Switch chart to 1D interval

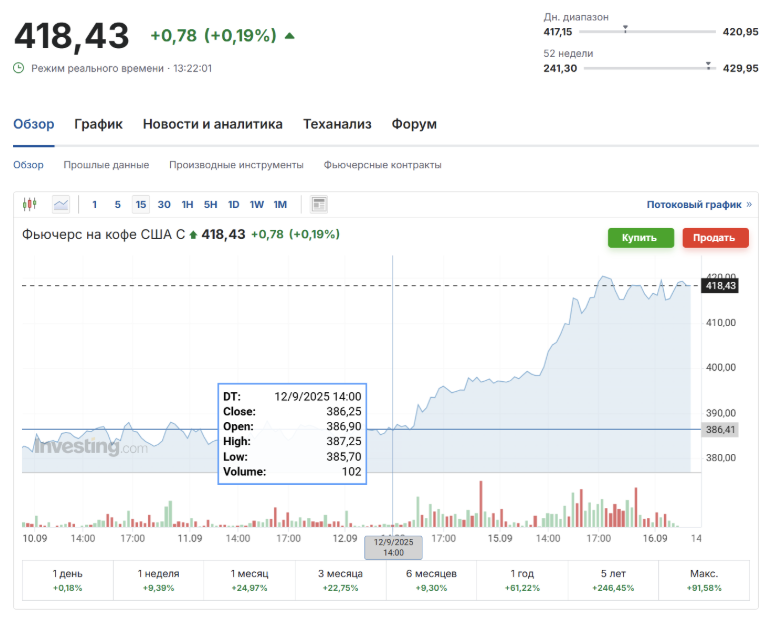point(233,204)
